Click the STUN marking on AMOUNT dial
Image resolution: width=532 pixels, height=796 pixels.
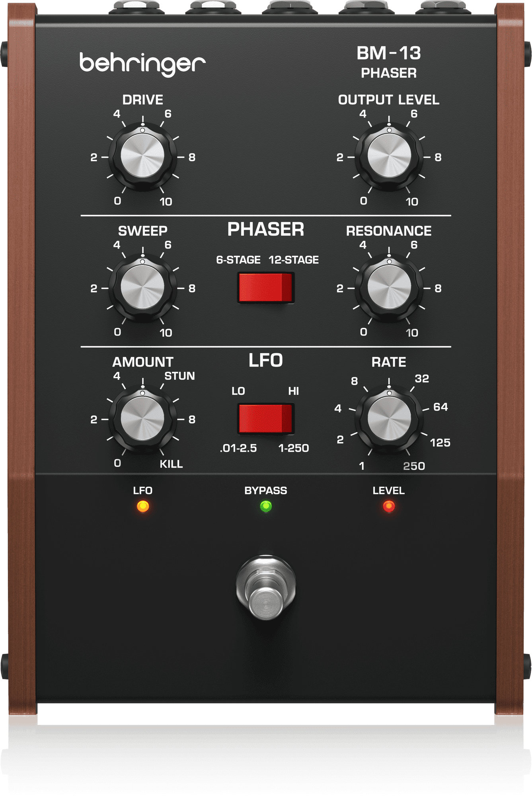179,376
